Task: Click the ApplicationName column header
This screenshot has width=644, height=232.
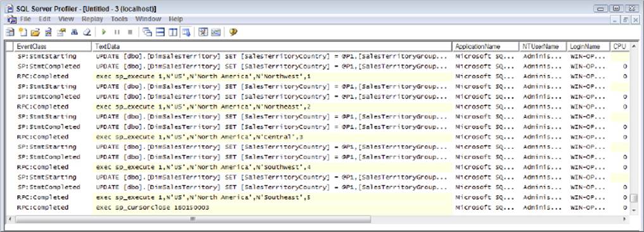Action: pos(485,46)
